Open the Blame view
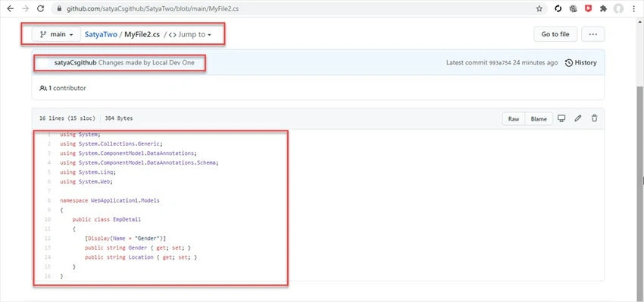The image size is (644, 302). coord(539,119)
